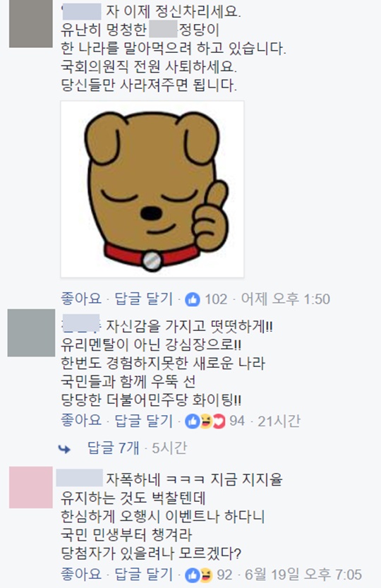Like the first comment with 좋아요

click(x=81, y=299)
